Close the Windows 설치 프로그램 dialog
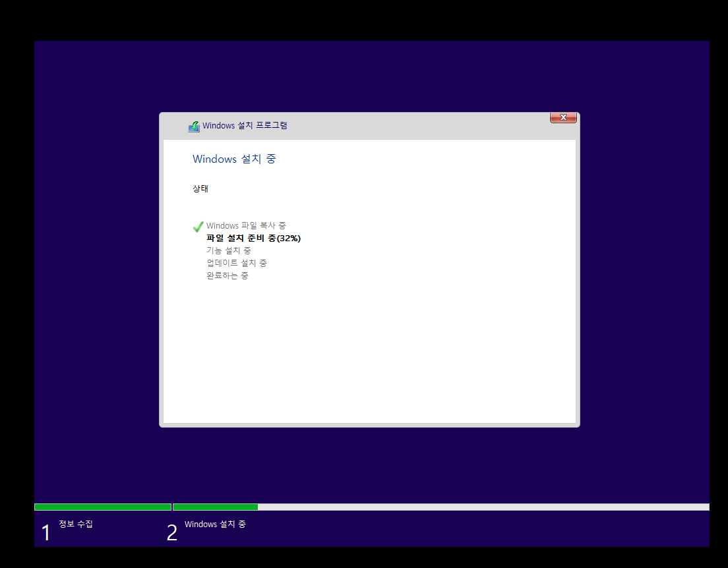 pos(563,117)
